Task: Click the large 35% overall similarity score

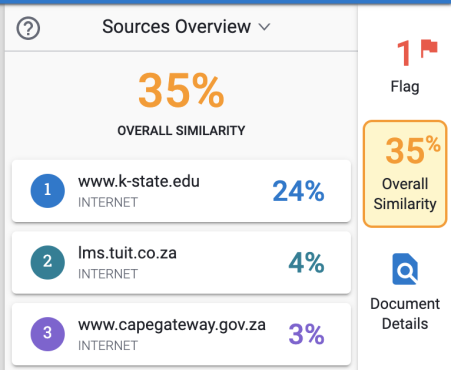Action: (x=181, y=91)
